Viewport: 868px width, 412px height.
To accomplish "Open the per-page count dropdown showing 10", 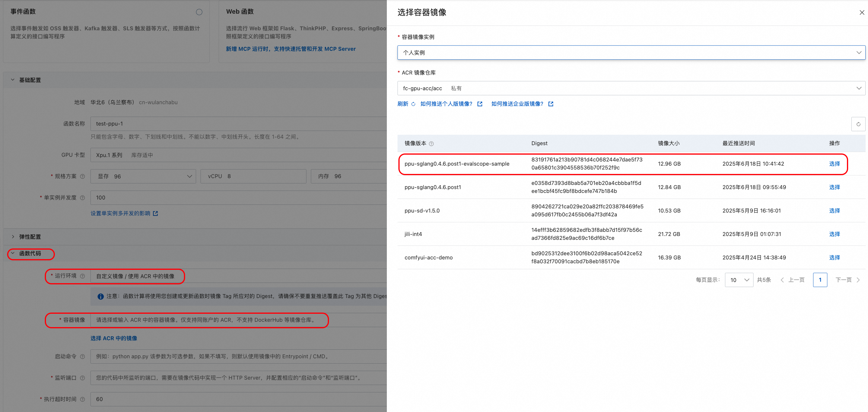I will 739,280.
